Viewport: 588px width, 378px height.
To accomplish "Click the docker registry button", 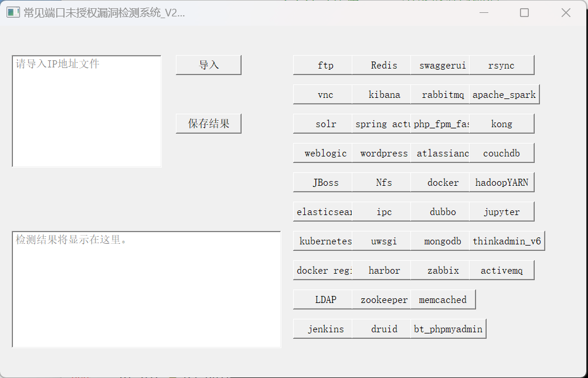I will pyautogui.click(x=322, y=270).
